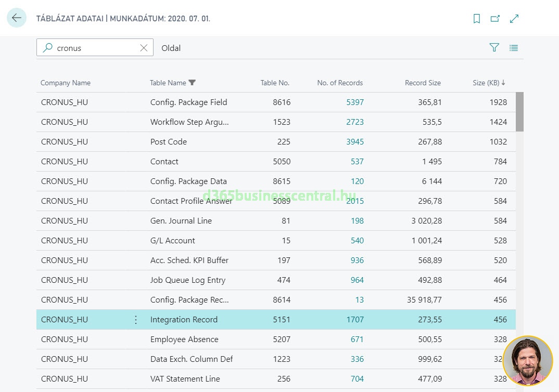Click into the cronus search field

point(94,48)
